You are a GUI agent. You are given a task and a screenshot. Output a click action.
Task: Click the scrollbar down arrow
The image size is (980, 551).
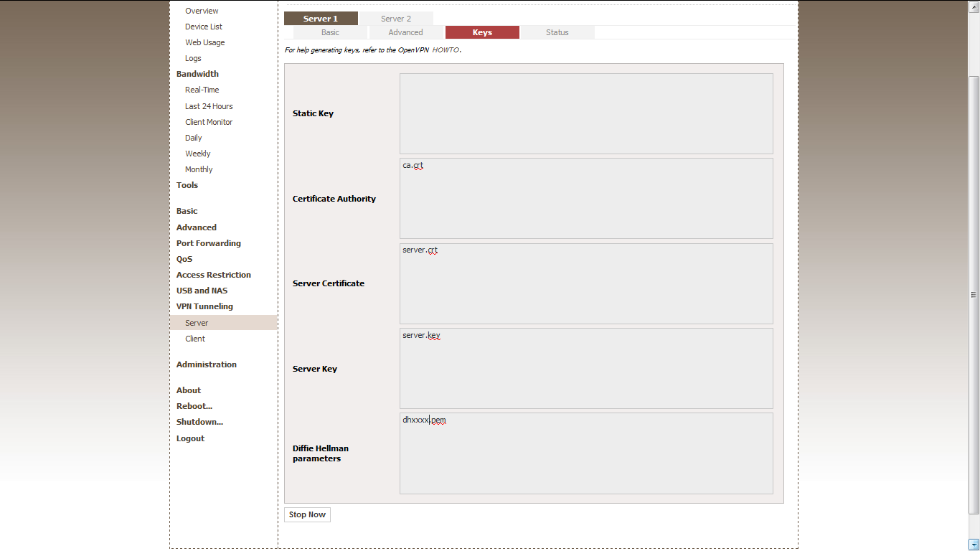[974, 545]
